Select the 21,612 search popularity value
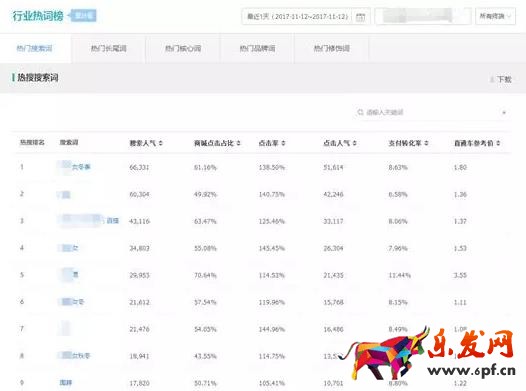Viewport: 526px width, 391px height. (x=139, y=302)
